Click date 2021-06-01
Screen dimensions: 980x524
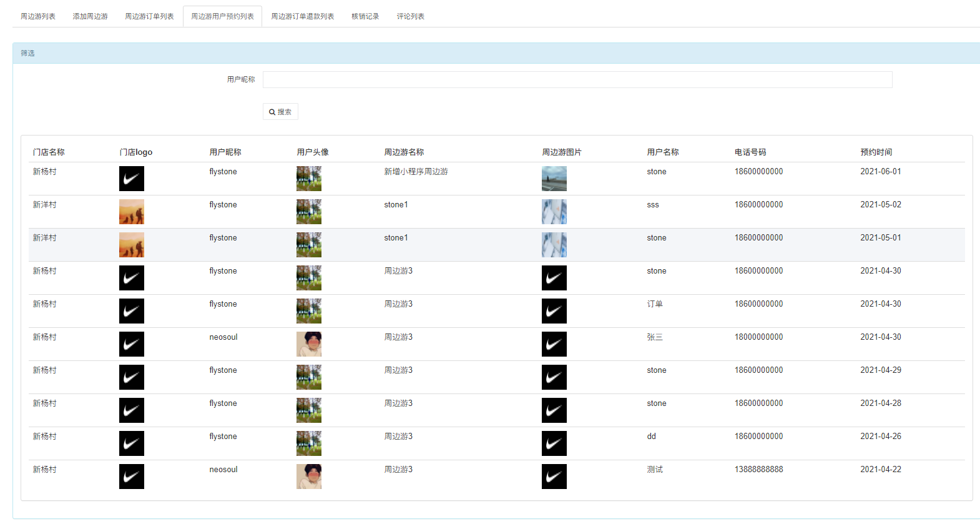(881, 172)
